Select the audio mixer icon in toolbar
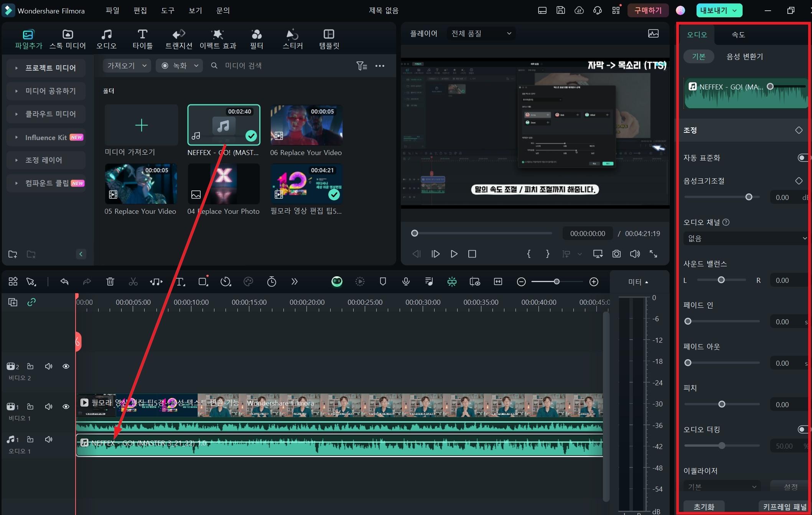The image size is (812, 515). (x=428, y=282)
